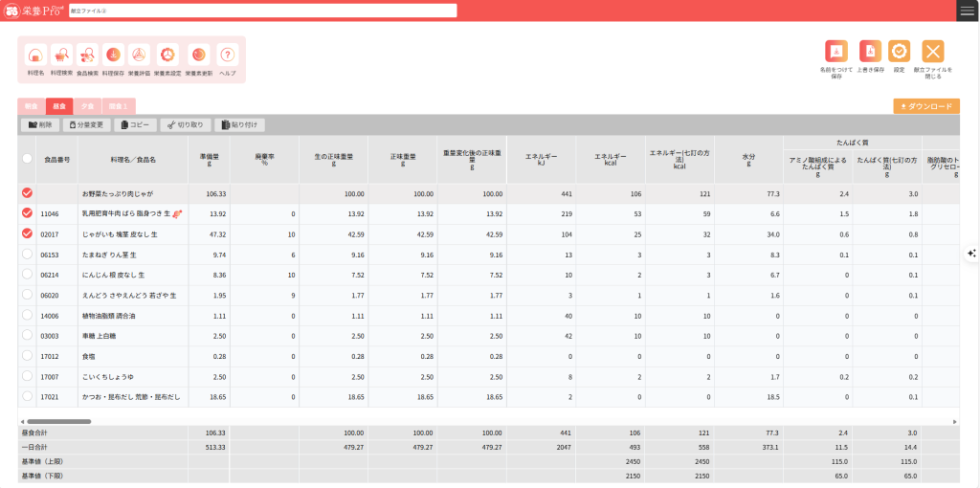
Task: Switch to the 夕食 dinner tab
Action: 87,106
